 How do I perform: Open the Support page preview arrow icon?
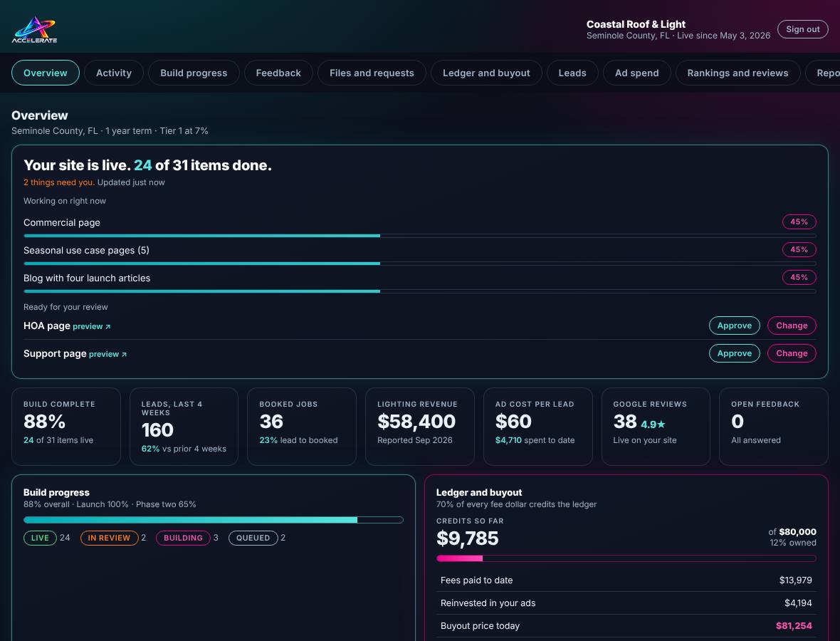pyautogui.click(x=124, y=354)
